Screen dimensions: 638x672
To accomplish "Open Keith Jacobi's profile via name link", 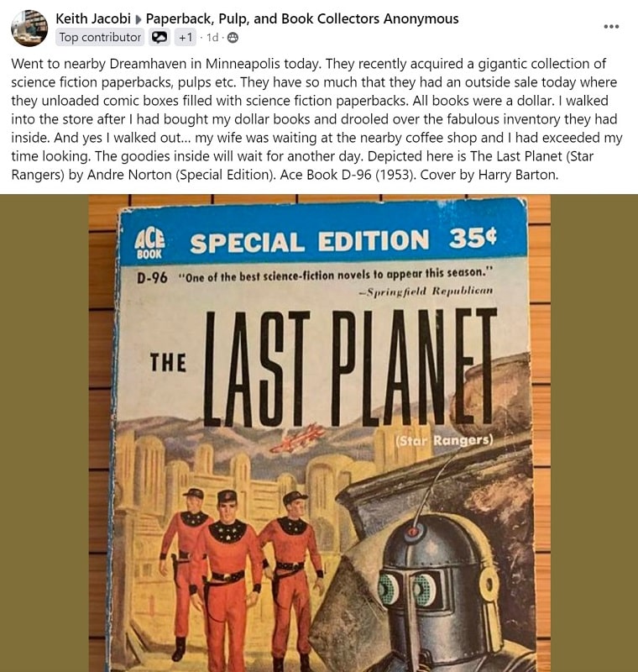I will [93, 18].
